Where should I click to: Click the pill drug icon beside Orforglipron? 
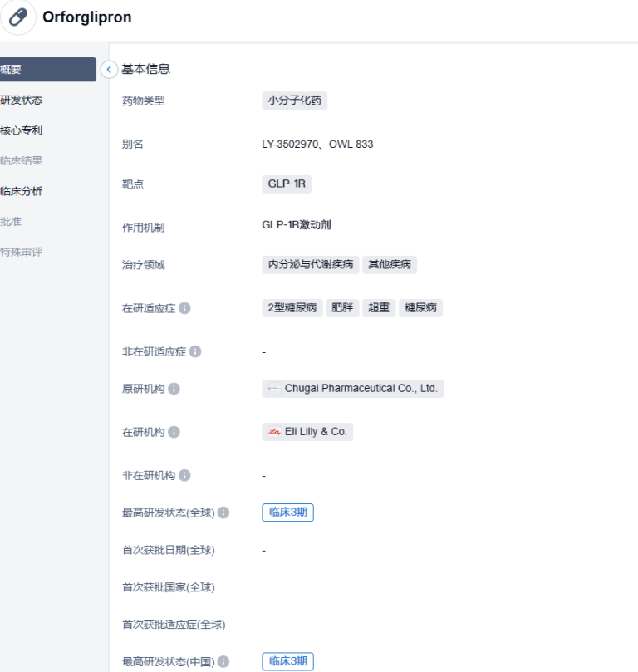17,17
